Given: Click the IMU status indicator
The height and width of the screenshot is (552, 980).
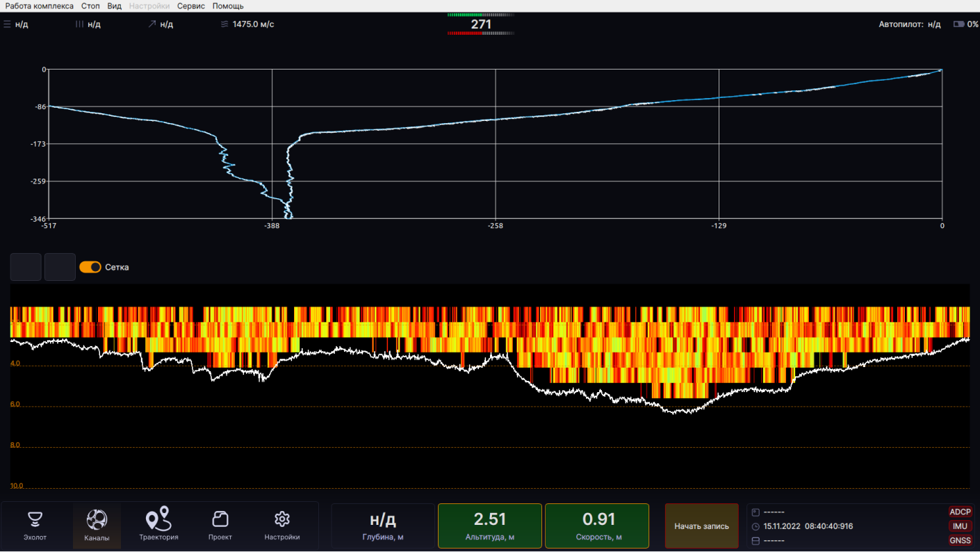Looking at the screenshot, I should 961,526.
